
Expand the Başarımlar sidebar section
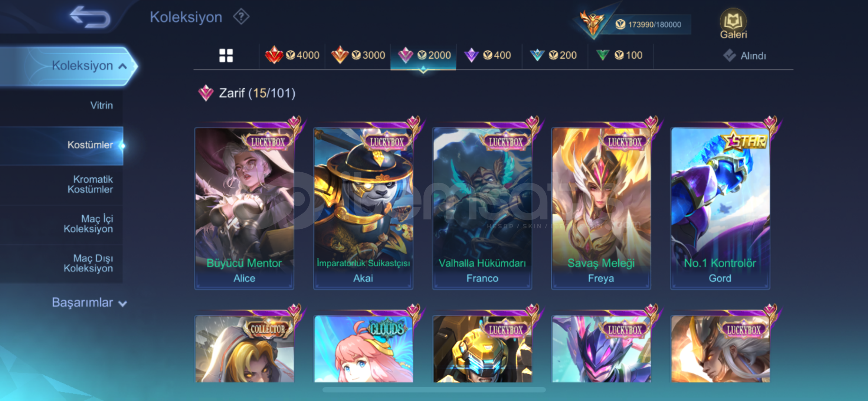(x=89, y=303)
